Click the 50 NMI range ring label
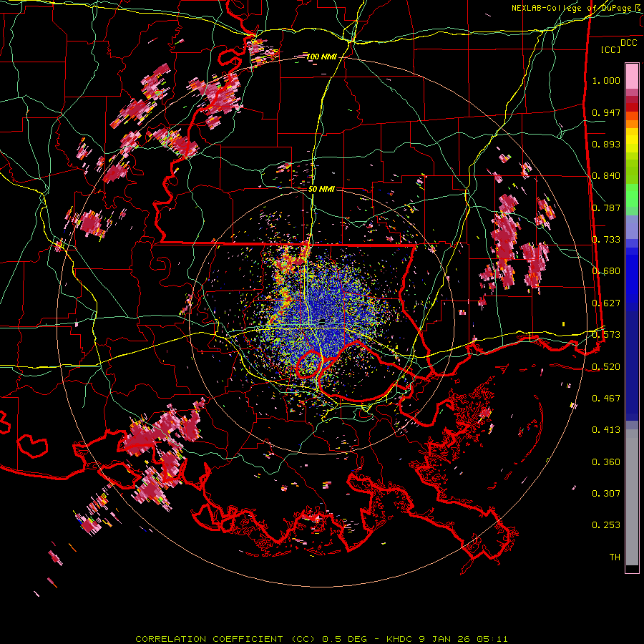Image resolution: width=644 pixels, height=644 pixels. (321, 189)
